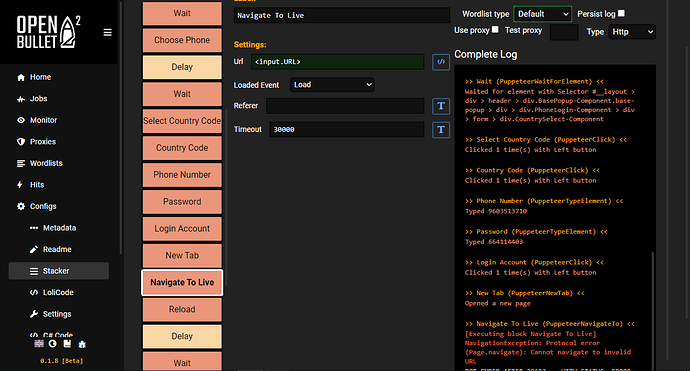Select the Choose Phone block
This screenshot has width=690, height=371.
pyautogui.click(x=182, y=40)
